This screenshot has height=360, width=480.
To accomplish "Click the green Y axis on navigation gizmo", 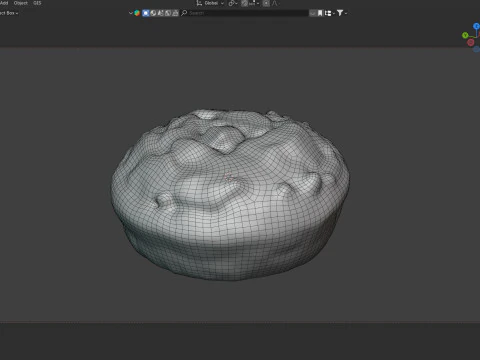I will [x=465, y=35].
